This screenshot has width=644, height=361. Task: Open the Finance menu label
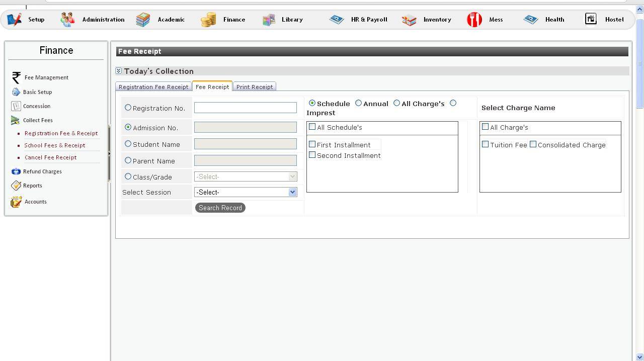tap(234, 20)
